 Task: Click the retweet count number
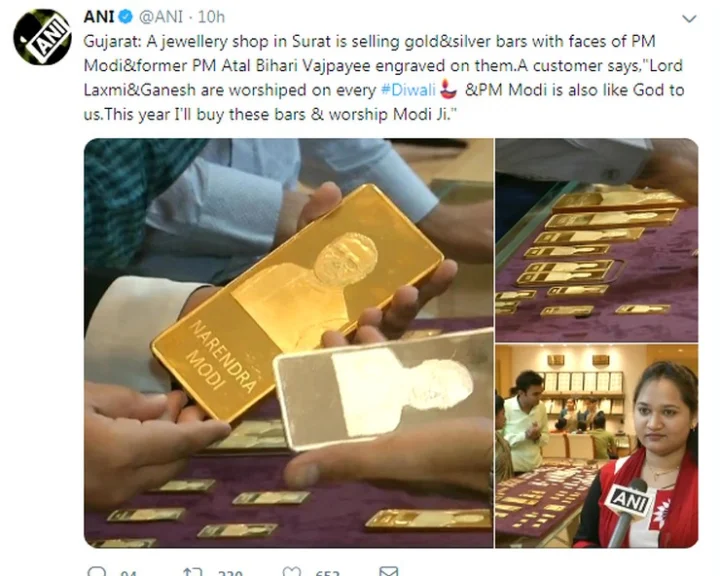[x=231, y=573]
